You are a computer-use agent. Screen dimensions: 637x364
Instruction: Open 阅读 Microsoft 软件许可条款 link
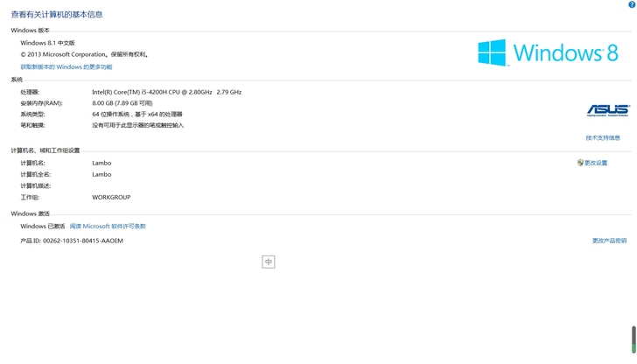point(108,226)
